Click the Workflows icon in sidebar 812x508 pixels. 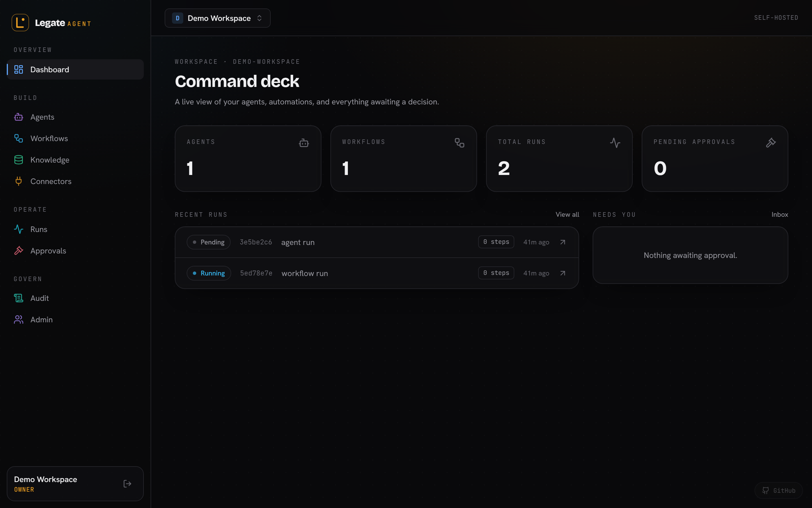(x=18, y=138)
